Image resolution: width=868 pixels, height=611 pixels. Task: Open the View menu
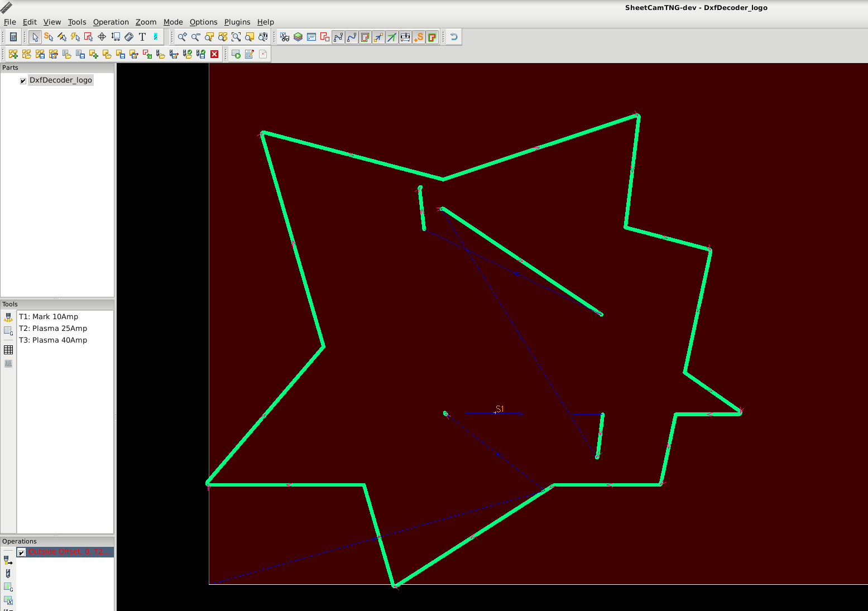click(x=52, y=22)
